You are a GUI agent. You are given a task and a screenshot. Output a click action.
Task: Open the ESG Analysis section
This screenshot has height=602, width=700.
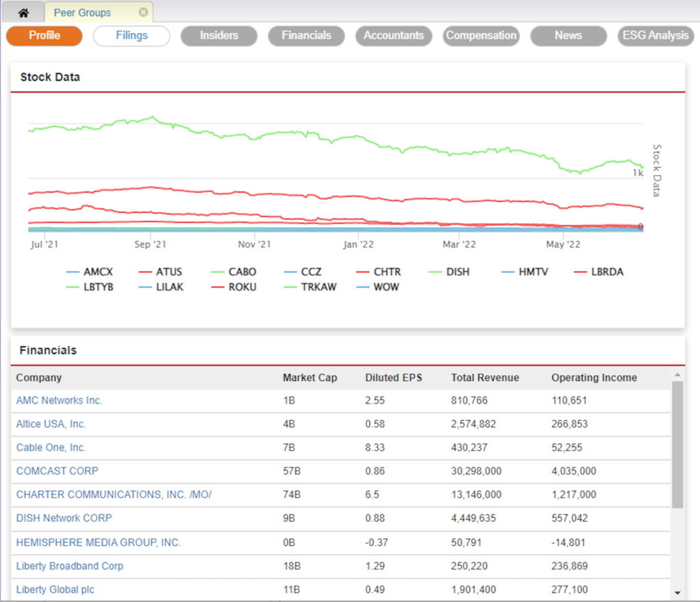coord(655,36)
